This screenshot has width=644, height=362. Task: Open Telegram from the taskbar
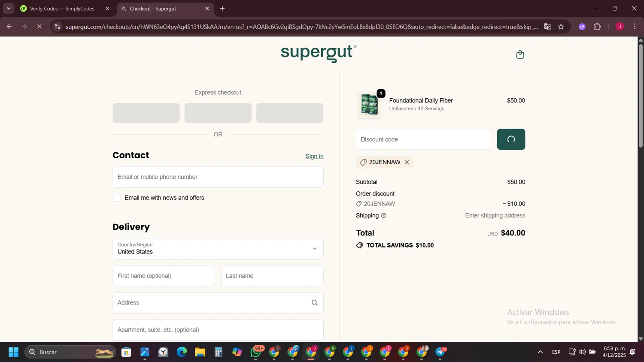(x=441, y=352)
